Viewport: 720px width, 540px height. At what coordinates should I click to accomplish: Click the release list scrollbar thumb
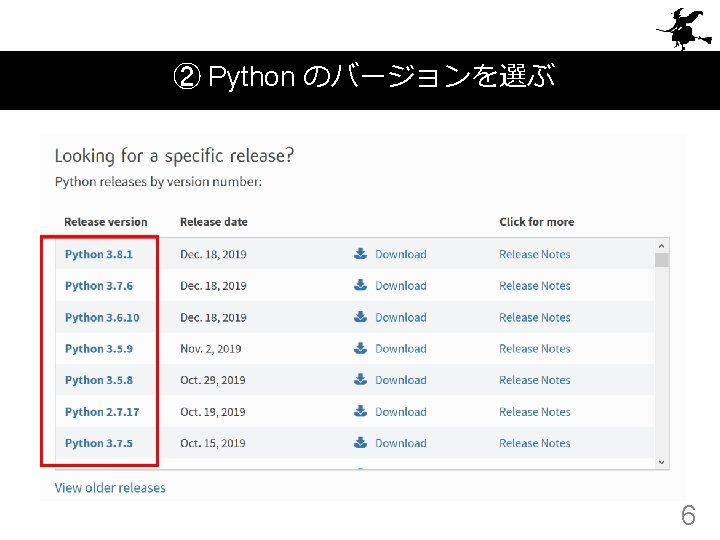[x=661, y=260]
